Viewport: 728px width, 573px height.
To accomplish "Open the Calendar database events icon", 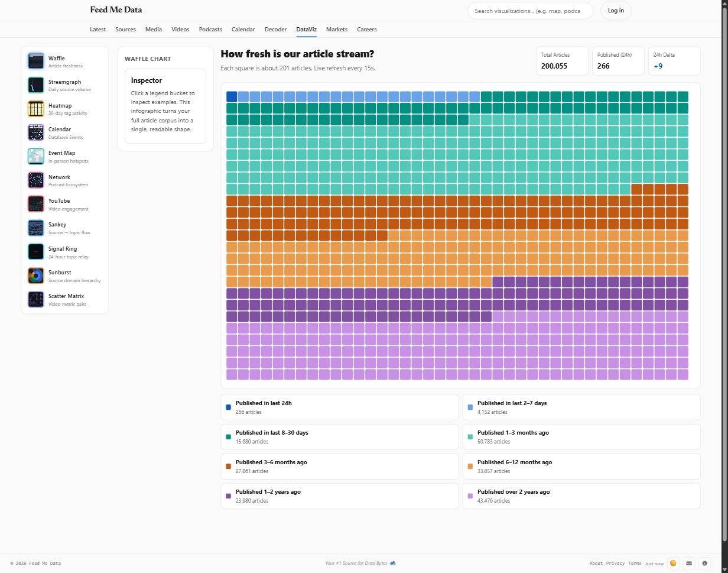I will (x=35, y=132).
